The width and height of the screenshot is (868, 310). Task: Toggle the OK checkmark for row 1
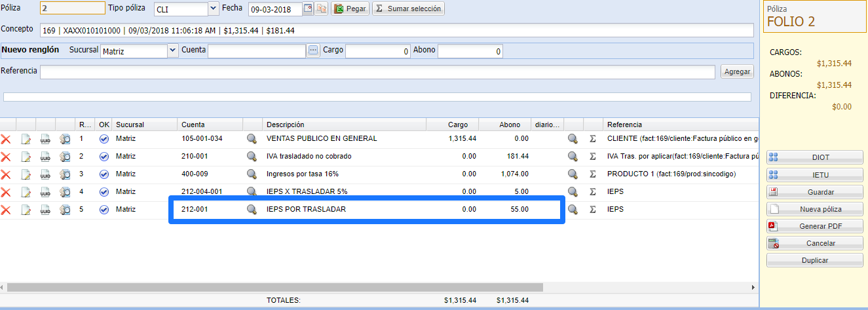(104, 139)
